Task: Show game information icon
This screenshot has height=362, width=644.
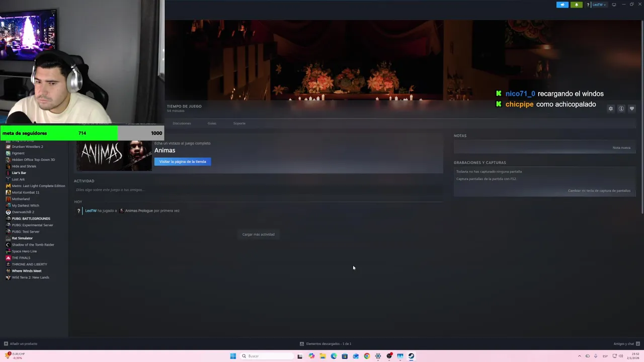Action: pyautogui.click(x=621, y=109)
